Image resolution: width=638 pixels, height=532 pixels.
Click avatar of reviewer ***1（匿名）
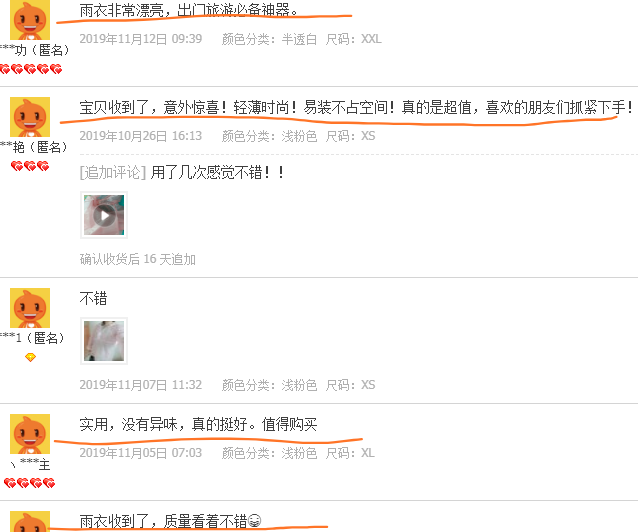point(30,308)
